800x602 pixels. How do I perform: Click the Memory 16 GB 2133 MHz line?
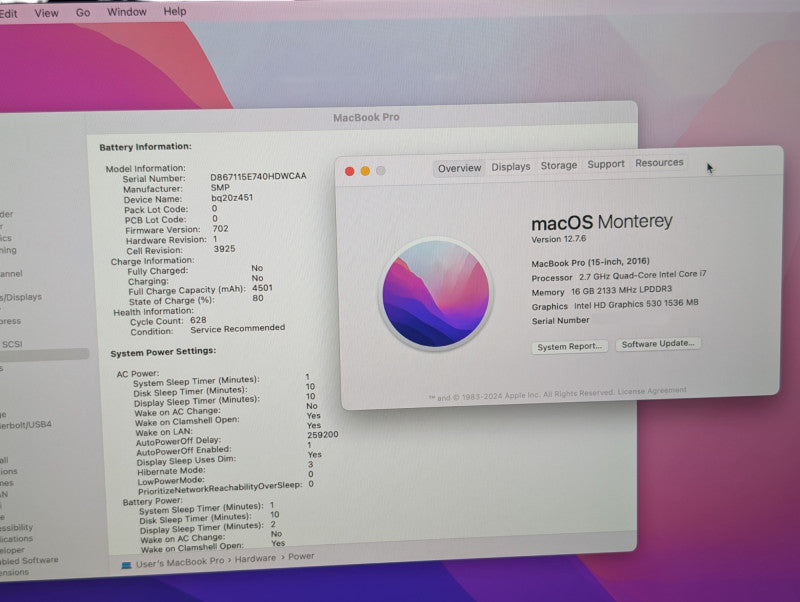(x=602, y=291)
